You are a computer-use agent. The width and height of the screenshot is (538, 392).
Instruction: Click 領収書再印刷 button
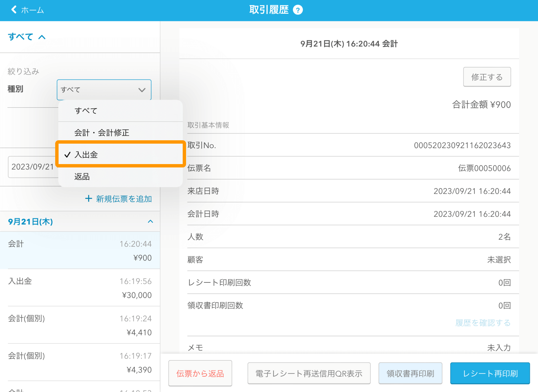pos(410,373)
